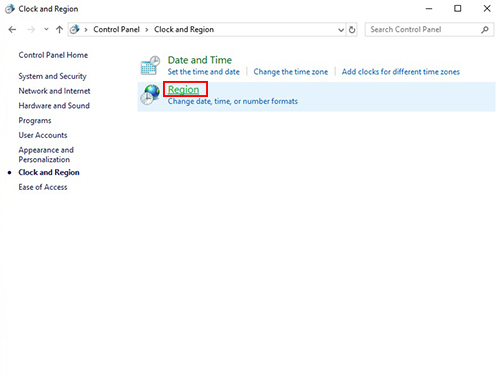Screen dimensions: 500x375
Task: Go to Control Panel Home
Action: click(53, 55)
